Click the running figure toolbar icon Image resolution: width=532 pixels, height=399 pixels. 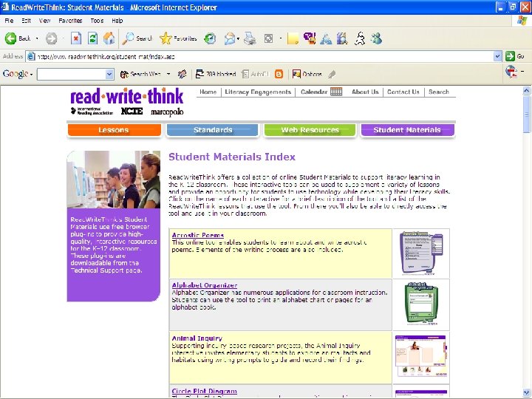point(360,38)
